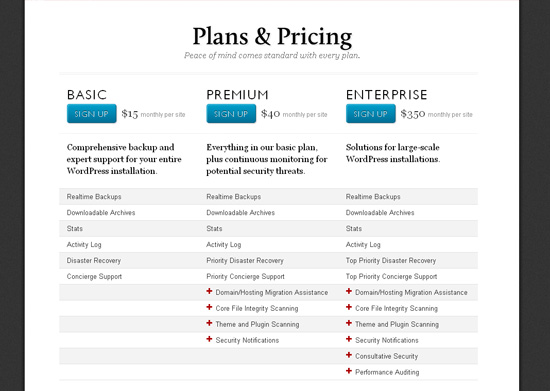
Task: Select Top Priority Concierge Support in Enterprise
Action: [x=391, y=276]
